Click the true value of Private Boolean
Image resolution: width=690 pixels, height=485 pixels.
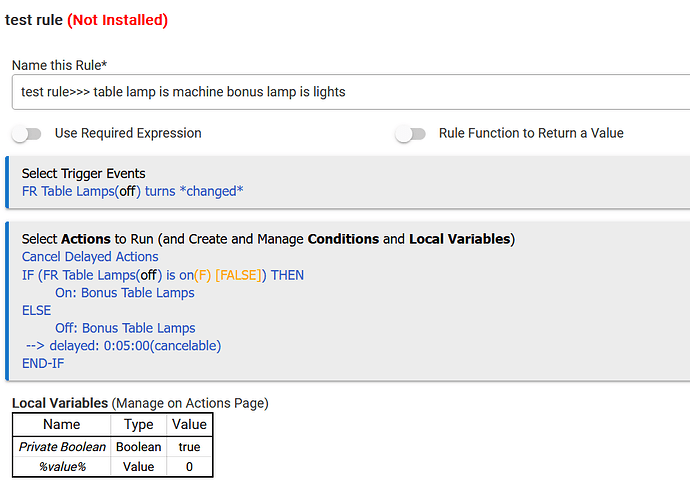coord(189,447)
